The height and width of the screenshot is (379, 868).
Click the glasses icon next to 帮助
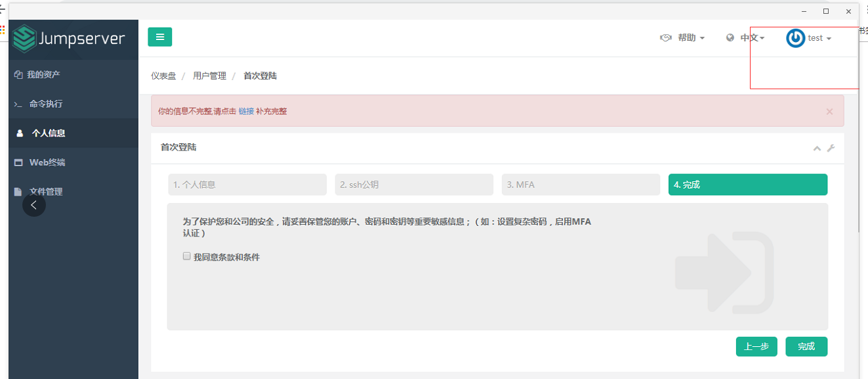point(665,37)
